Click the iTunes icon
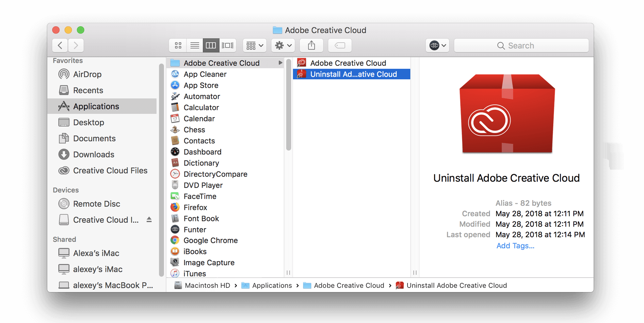The image size is (644, 323). tap(175, 273)
